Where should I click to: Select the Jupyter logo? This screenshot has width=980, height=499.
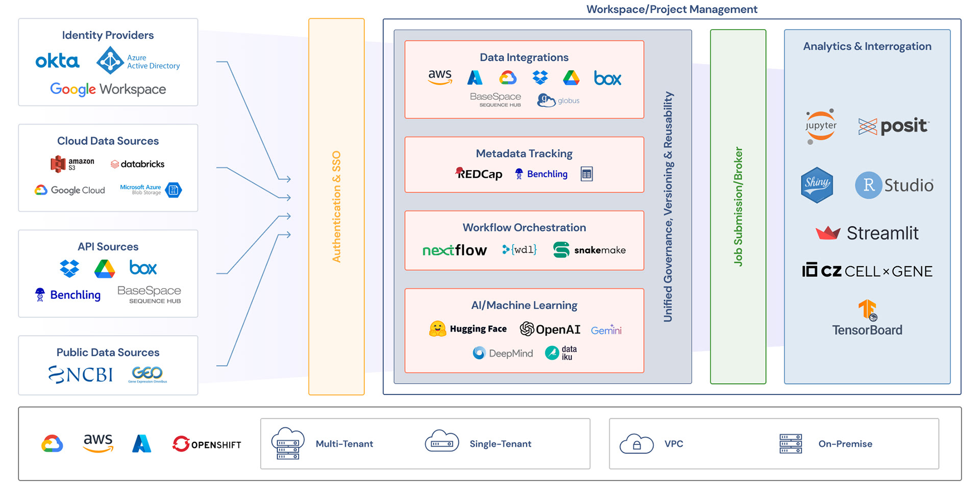(x=821, y=126)
